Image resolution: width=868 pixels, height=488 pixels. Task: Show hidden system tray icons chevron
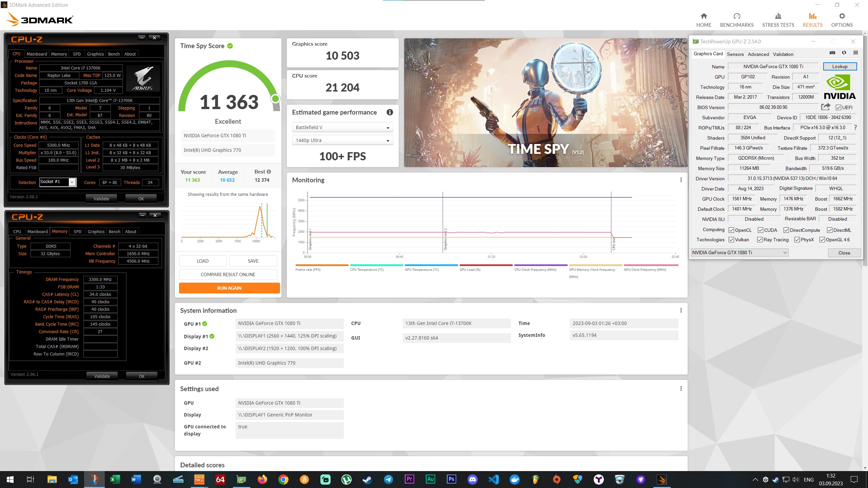coord(755,480)
